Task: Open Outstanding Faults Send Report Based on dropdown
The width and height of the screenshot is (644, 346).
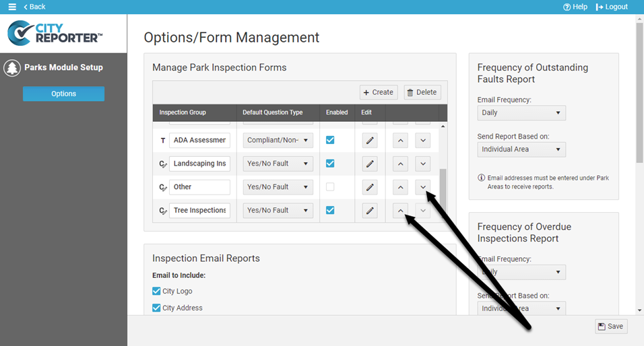Action: point(521,149)
